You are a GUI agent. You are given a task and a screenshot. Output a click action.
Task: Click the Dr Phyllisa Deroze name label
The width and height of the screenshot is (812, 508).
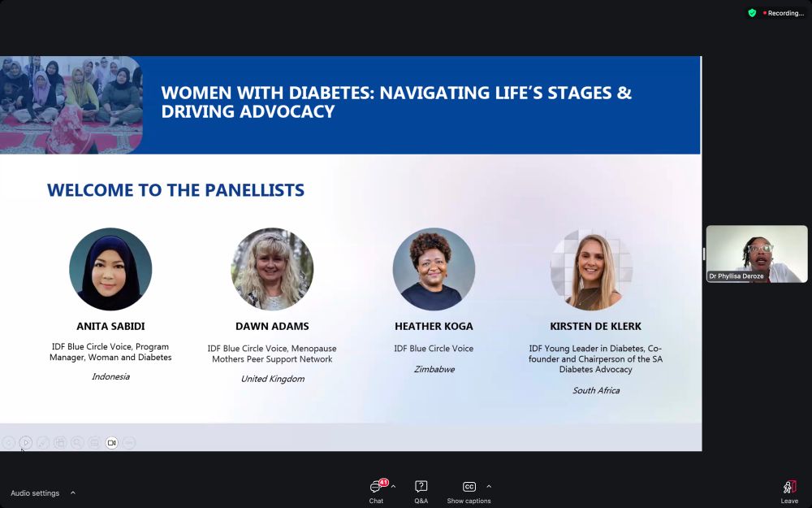pos(736,276)
